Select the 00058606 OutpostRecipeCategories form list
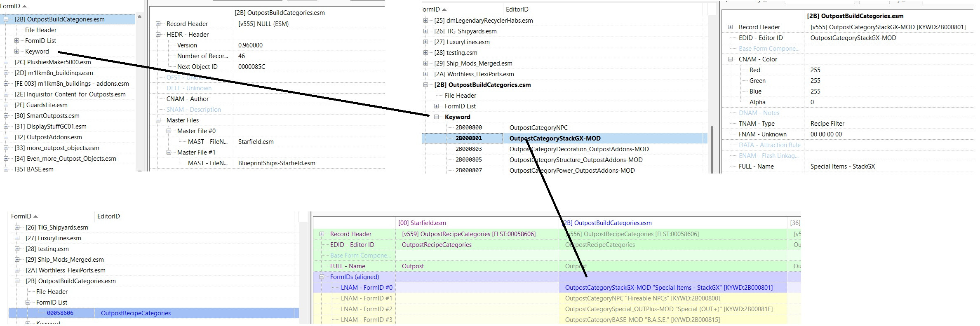Viewport: 980px width, 326px height. [x=153, y=313]
